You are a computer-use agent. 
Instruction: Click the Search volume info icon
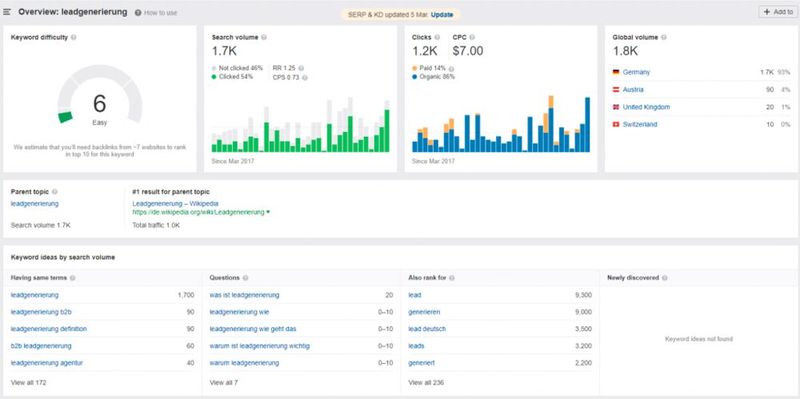264,37
